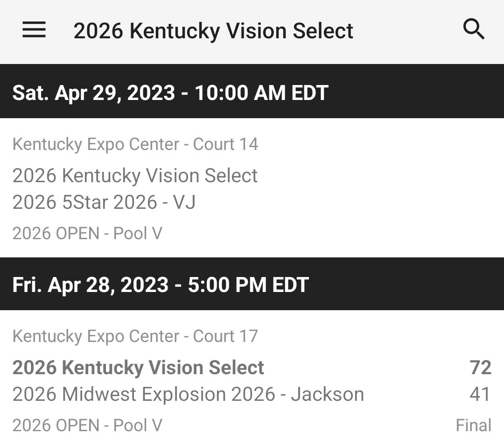Screen dimensions: 504x448
Task: Select bold Kentucky Vision Select winning team
Action: (138, 368)
